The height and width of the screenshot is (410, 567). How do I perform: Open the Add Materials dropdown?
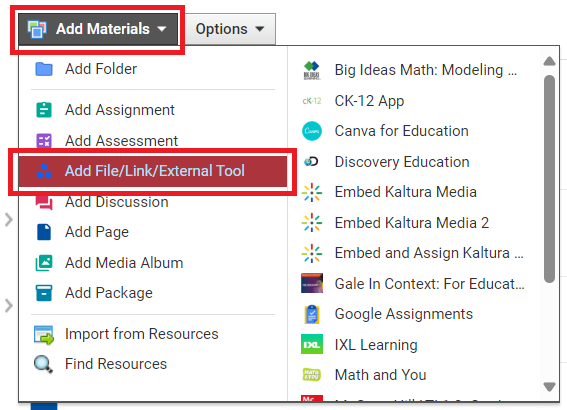(x=98, y=29)
